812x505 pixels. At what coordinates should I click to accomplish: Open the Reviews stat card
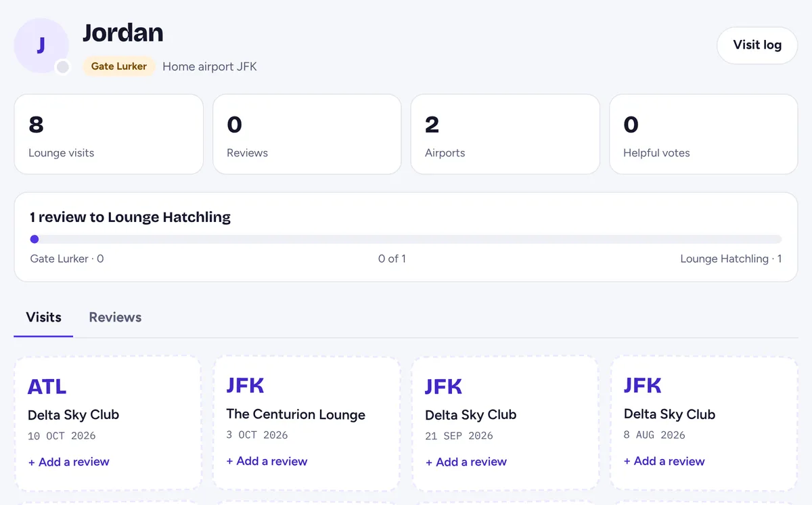pyautogui.click(x=307, y=134)
